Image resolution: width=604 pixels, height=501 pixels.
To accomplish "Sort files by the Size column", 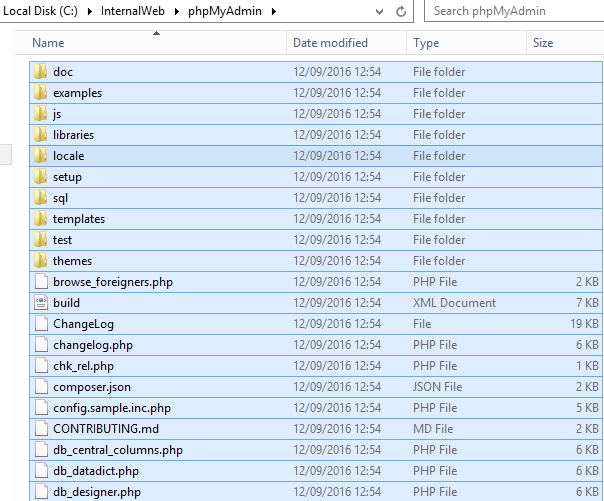I will click(565, 42).
